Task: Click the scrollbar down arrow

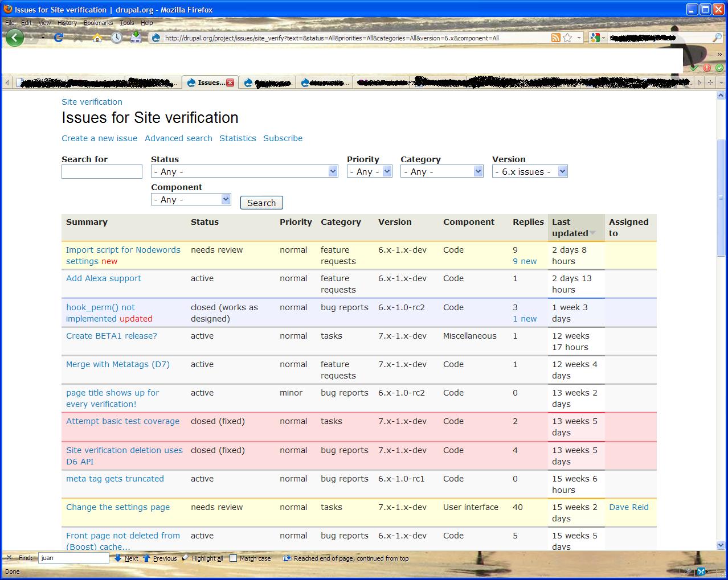Action: (721, 544)
